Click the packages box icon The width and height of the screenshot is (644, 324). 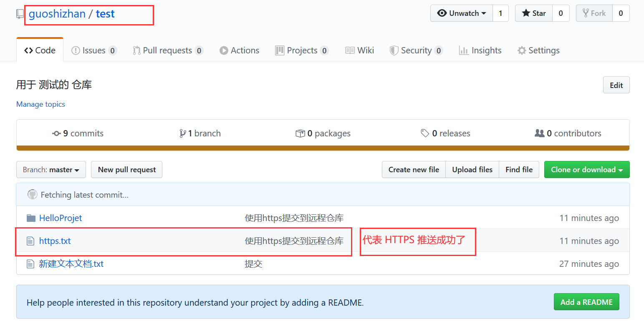point(300,133)
